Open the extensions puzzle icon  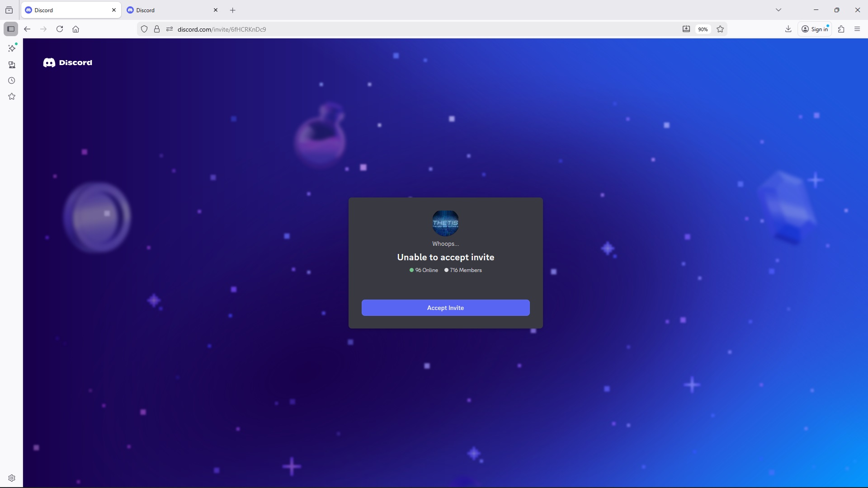coord(841,29)
